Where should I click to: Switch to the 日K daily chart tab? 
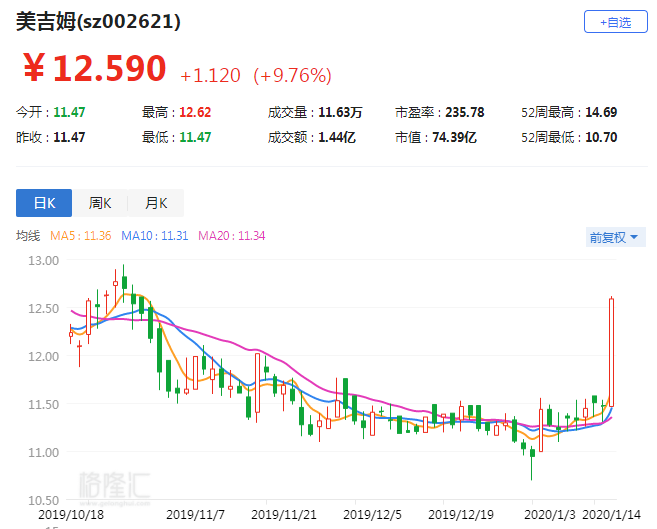(x=44, y=203)
